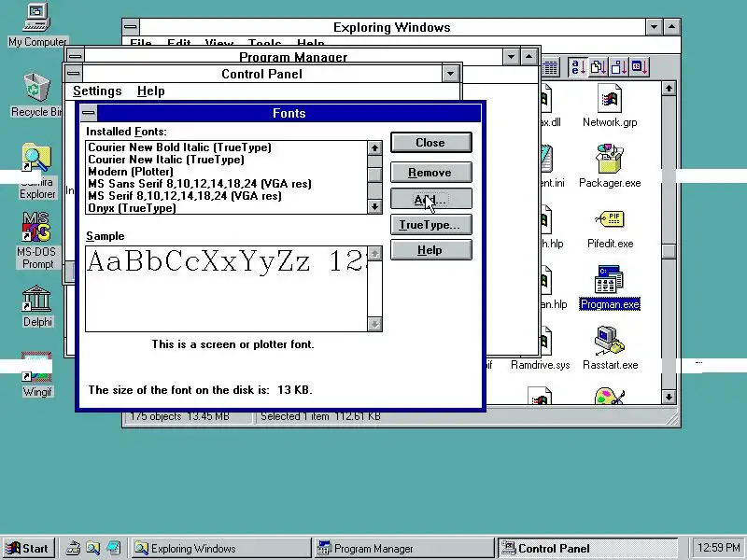Click Program Manager minimize down arrow
747x560 pixels.
click(x=511, y=57)
